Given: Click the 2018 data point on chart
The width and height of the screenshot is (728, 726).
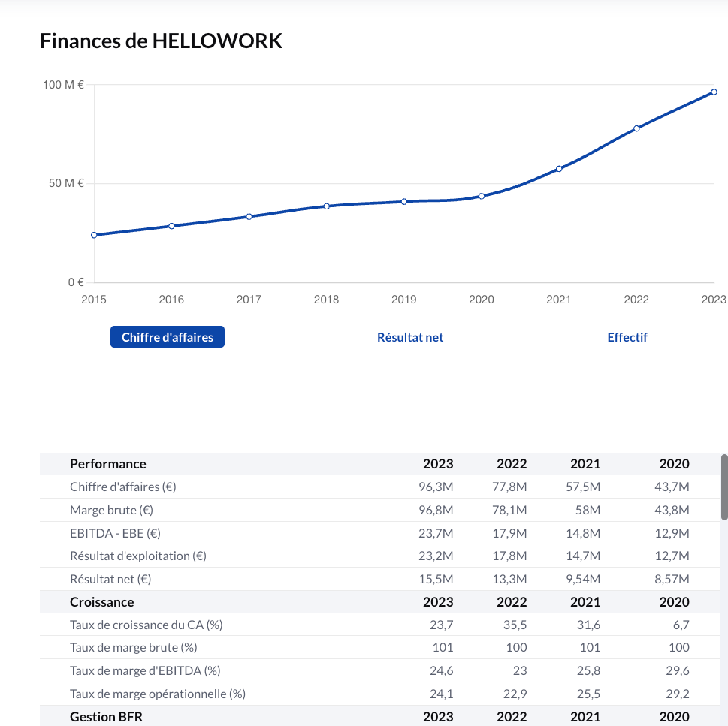Looking at the screenshot, I should point(326,206).
